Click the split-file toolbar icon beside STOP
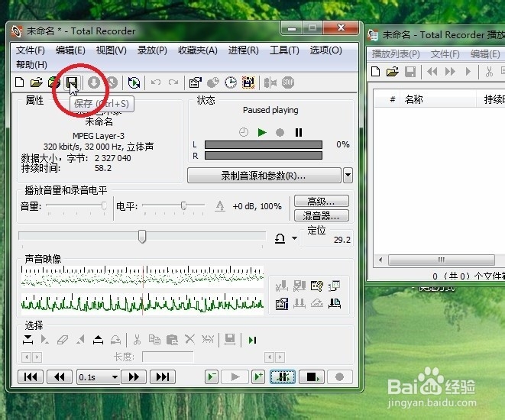 [x=270, y=82]
